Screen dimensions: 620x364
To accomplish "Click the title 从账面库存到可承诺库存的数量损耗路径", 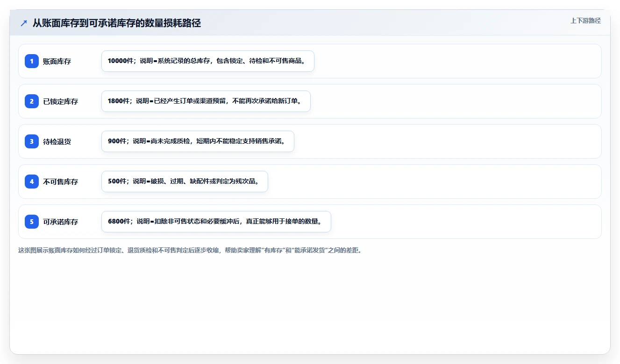I will pos(117,23).
